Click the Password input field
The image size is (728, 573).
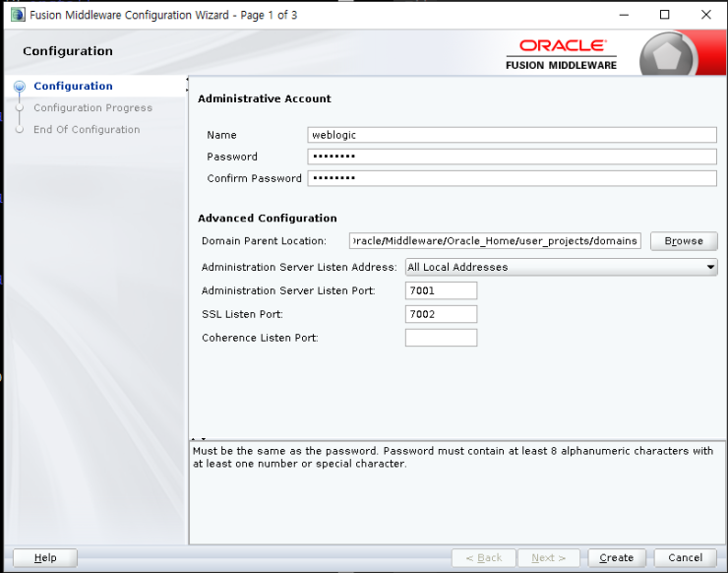(513, 157)
